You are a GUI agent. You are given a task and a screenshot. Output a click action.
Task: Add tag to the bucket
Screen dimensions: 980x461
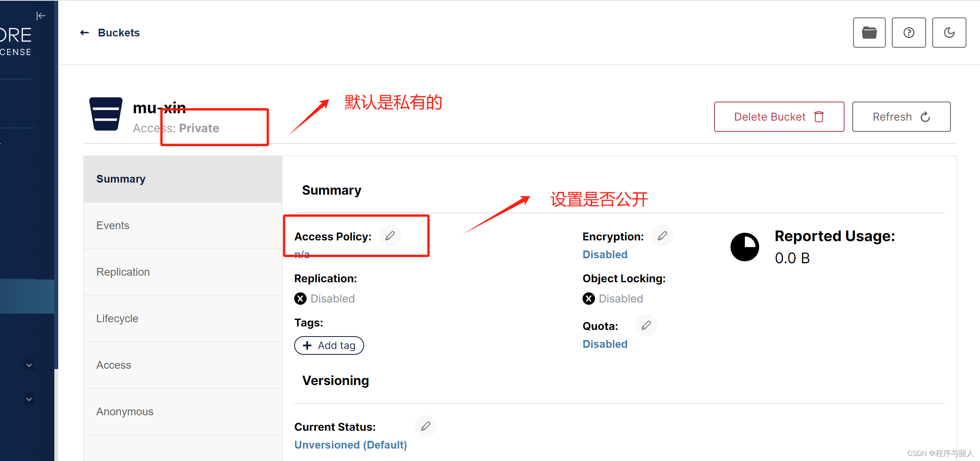(329, 345)
